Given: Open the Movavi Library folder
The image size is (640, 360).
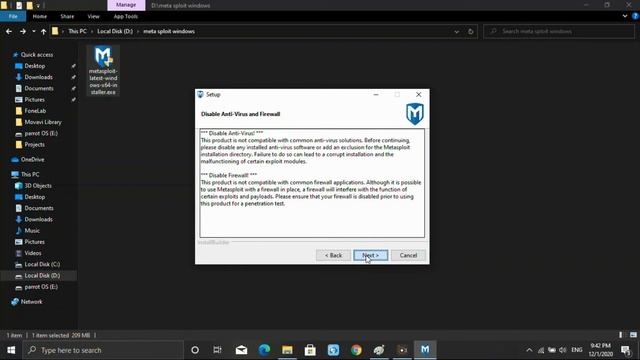Looking at the screenshot, I should (x=43, y=122).
